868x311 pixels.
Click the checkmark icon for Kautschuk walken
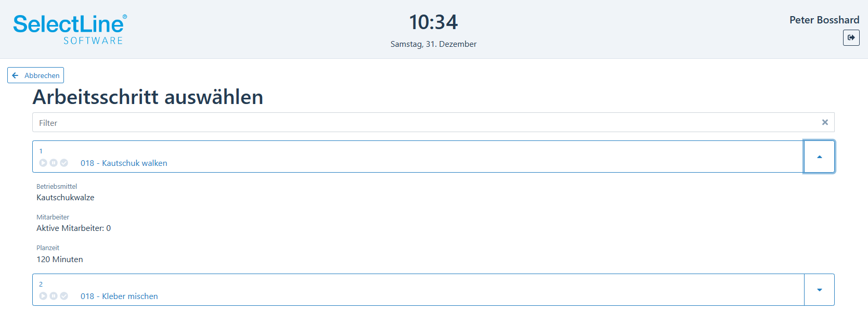(64, 163)
